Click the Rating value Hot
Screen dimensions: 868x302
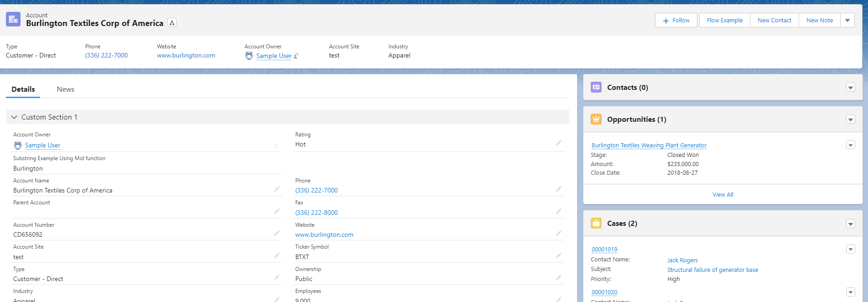pyautogui.click(x=301, y=144)
